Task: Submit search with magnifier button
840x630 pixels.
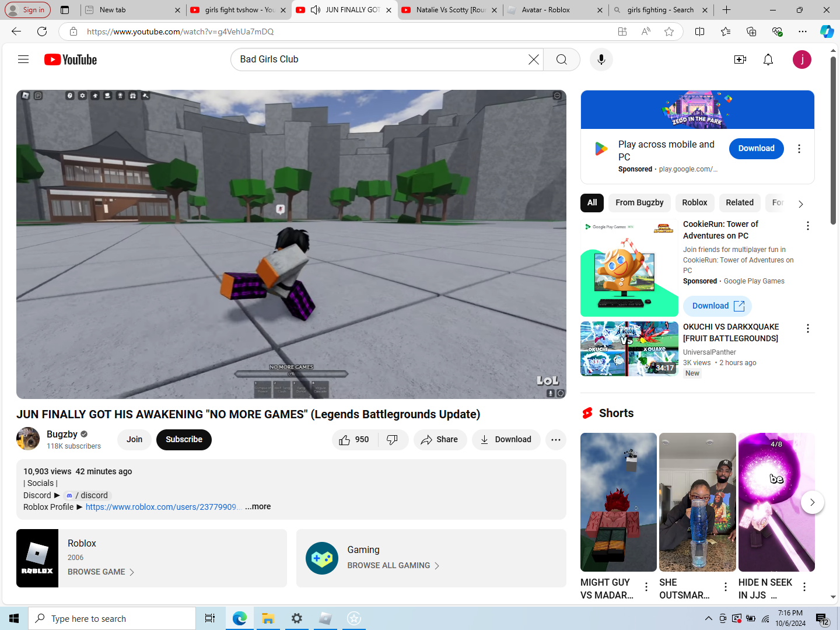Action: (x=562, y=60)
